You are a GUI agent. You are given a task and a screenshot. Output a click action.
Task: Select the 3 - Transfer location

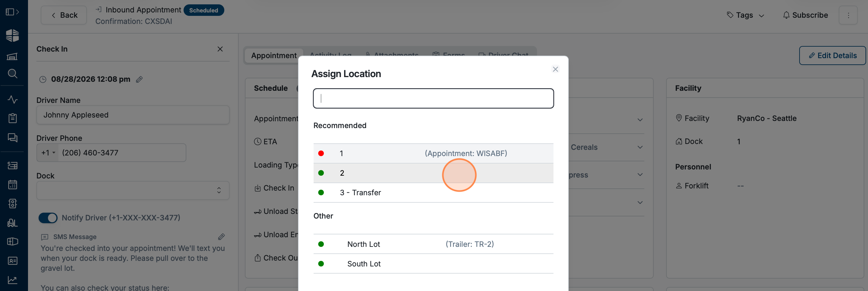coord(433,193)
